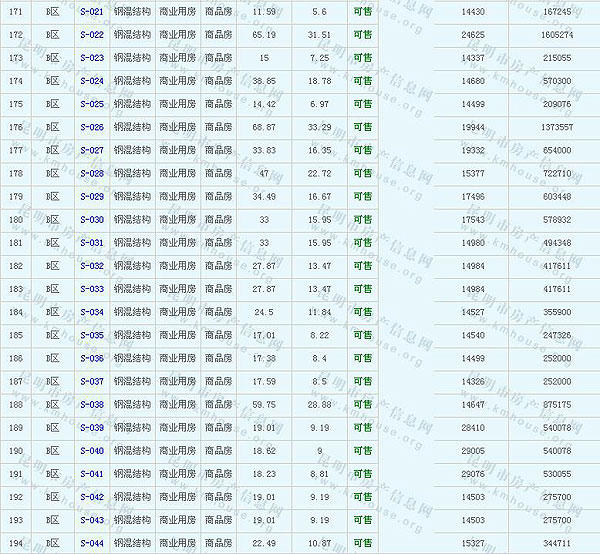The height and width of the screenshot is (554, 600).
Task: Open unit S-024 details
Action: pos(91,80)
